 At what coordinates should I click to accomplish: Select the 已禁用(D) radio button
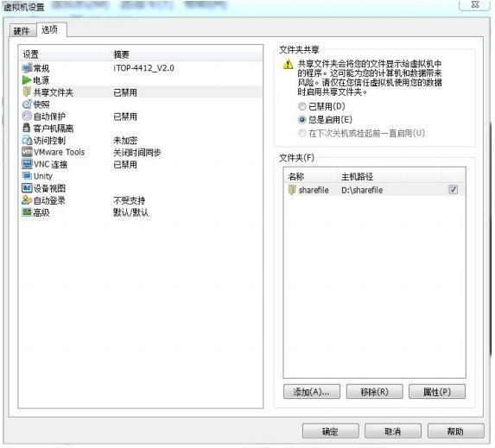coord(302,106)
